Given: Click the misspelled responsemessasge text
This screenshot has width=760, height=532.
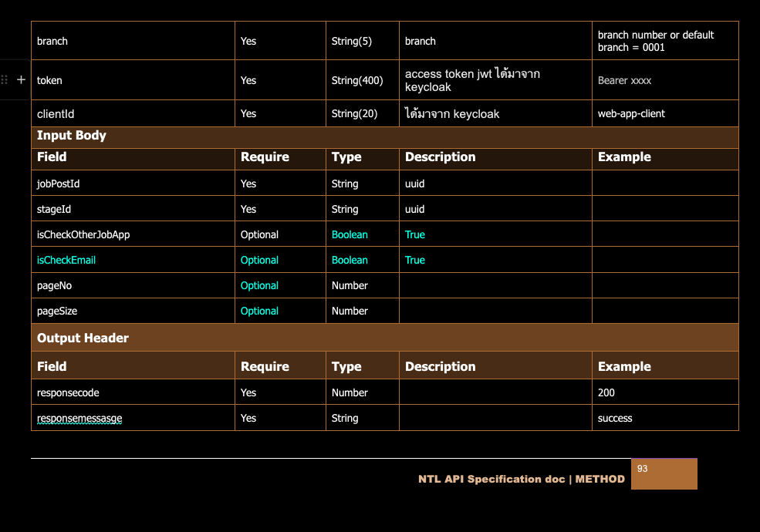Looking at the screenshot, I should coord(79,418).
